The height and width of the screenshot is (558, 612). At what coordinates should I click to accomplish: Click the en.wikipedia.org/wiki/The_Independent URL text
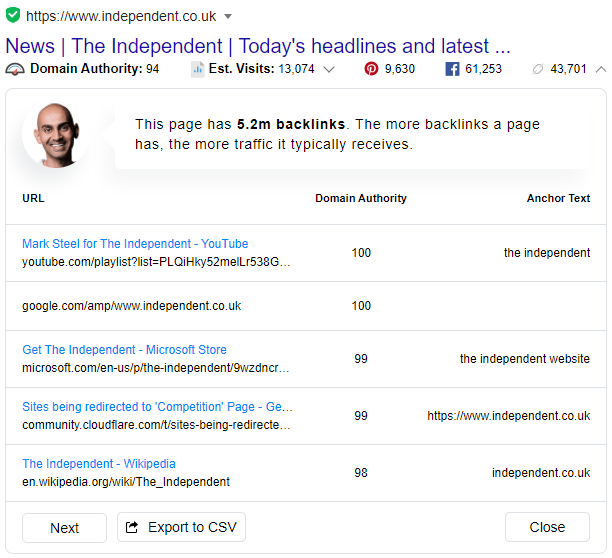[126, 482]
